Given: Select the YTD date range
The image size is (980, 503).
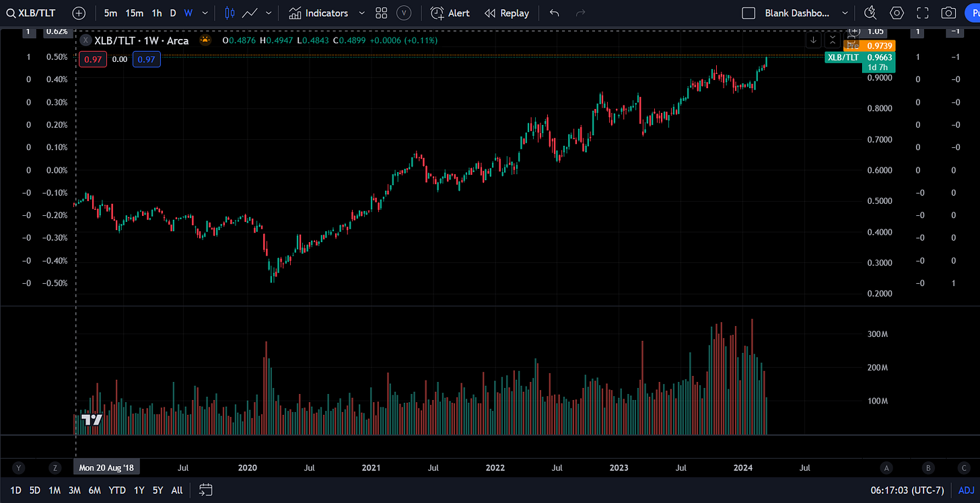Looking at the screenshot, I should tap(117, 490).
